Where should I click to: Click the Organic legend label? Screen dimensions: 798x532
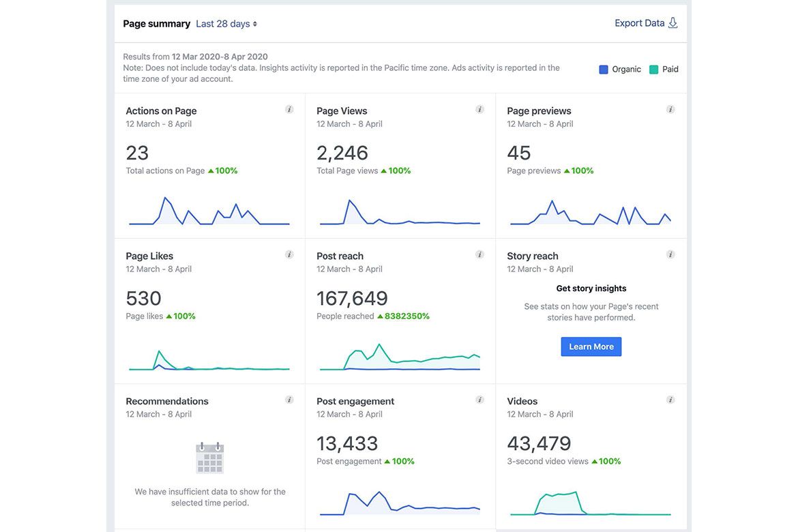pyautogui.click(x=627, y=70)
